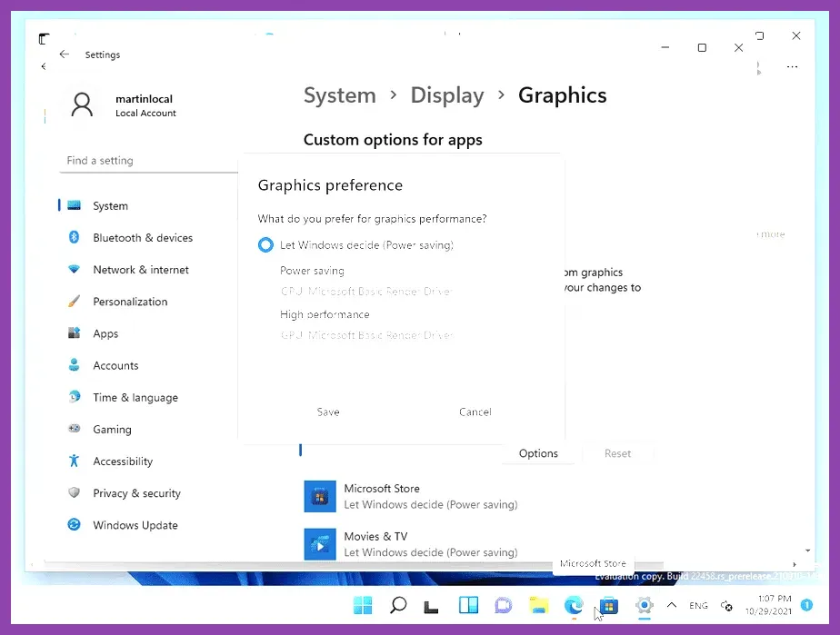Viewport: 840px width, 635px height.
Task: Click Settings gear on taskbar
Action: pyautogui.click(x=645, y=606)
